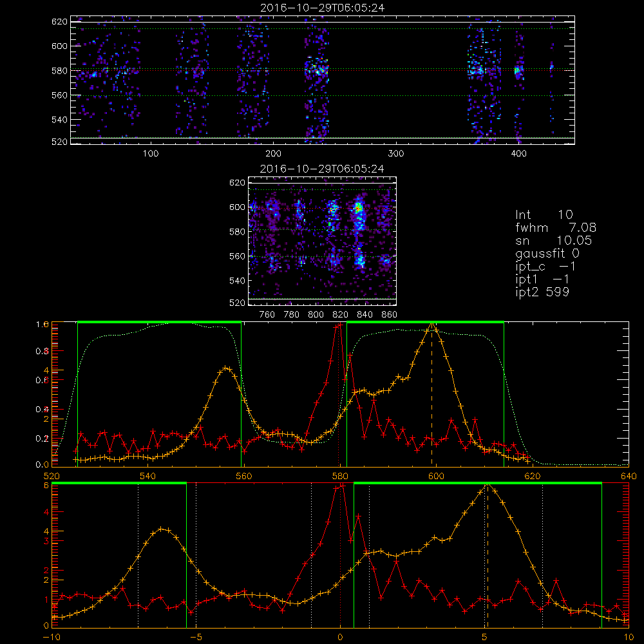This screenshot has height=644, width=644.
Task: Click the bright spot near x=400 in wide image
Action: tap(518, 71)
